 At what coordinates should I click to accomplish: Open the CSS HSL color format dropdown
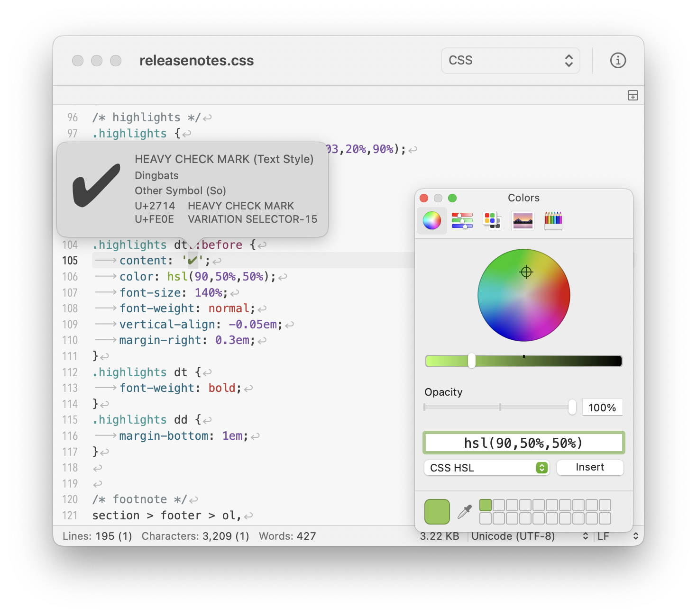[486, 468]
